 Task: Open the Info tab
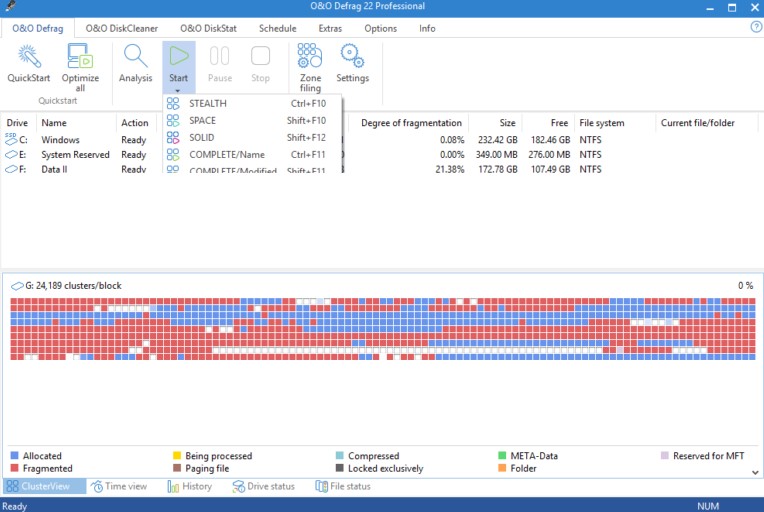point(427,28)
